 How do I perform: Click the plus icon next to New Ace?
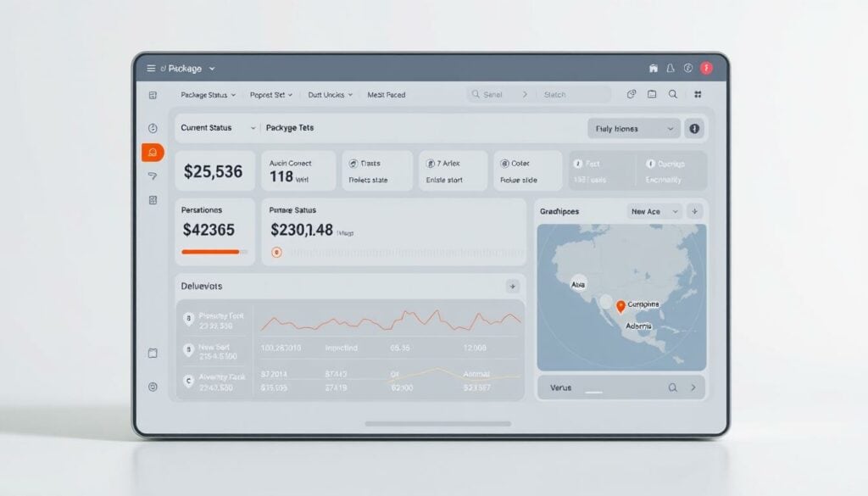(695, 211)
